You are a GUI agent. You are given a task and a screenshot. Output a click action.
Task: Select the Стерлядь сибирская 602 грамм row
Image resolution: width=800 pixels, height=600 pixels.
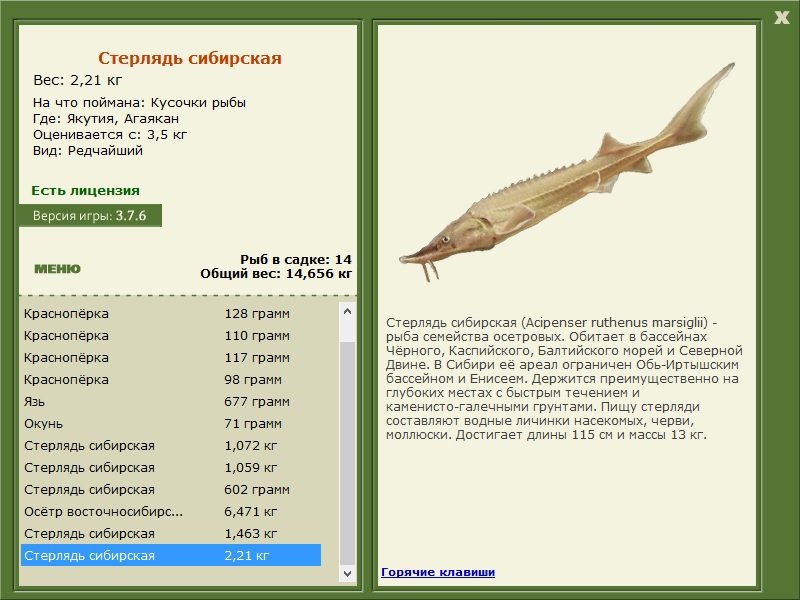tap(171, 489)
